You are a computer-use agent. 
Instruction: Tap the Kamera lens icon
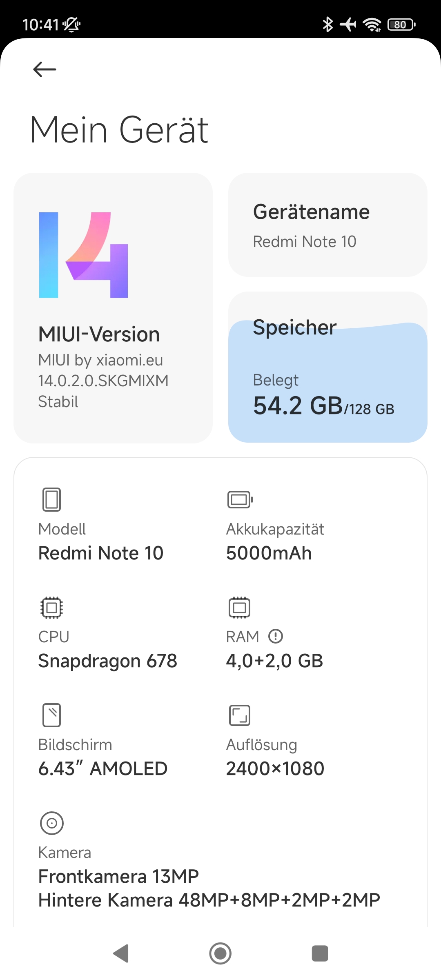tap(52, 823)
